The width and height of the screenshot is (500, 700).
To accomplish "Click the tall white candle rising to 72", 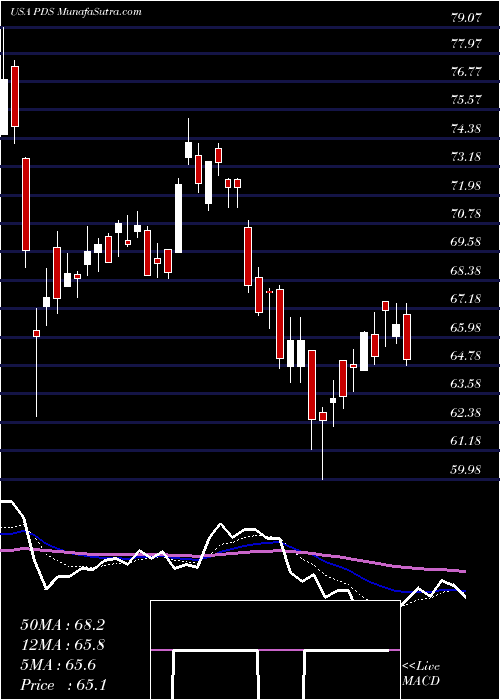I will pyautogui.click(x=179, y=219).
